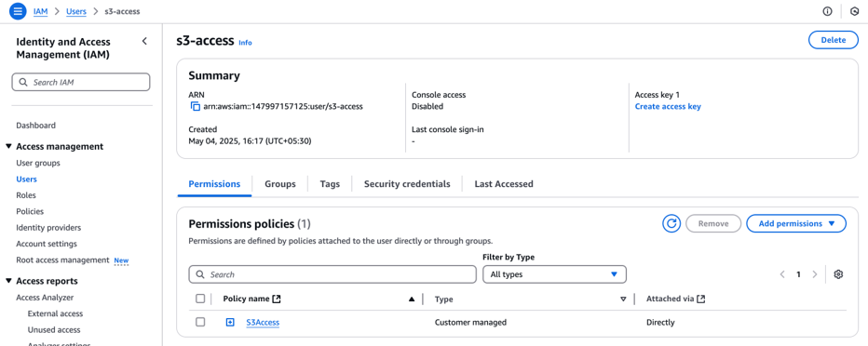The height and width of the screenshot is (346, 868).
Task: Copy the user ARN with copy icon
Action: click(x=195, y=107)
